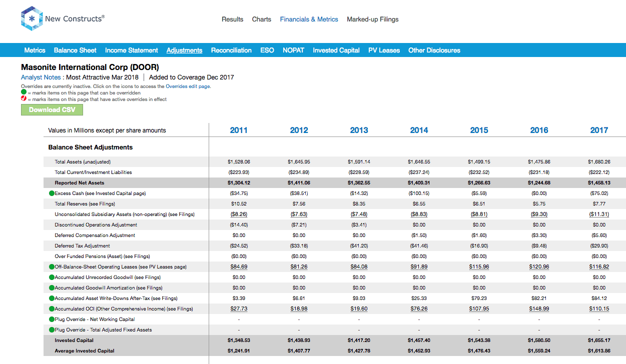Open the Other Disclosures tab
626x364 pixels.
pyautogui.click(x=434, y=50)
